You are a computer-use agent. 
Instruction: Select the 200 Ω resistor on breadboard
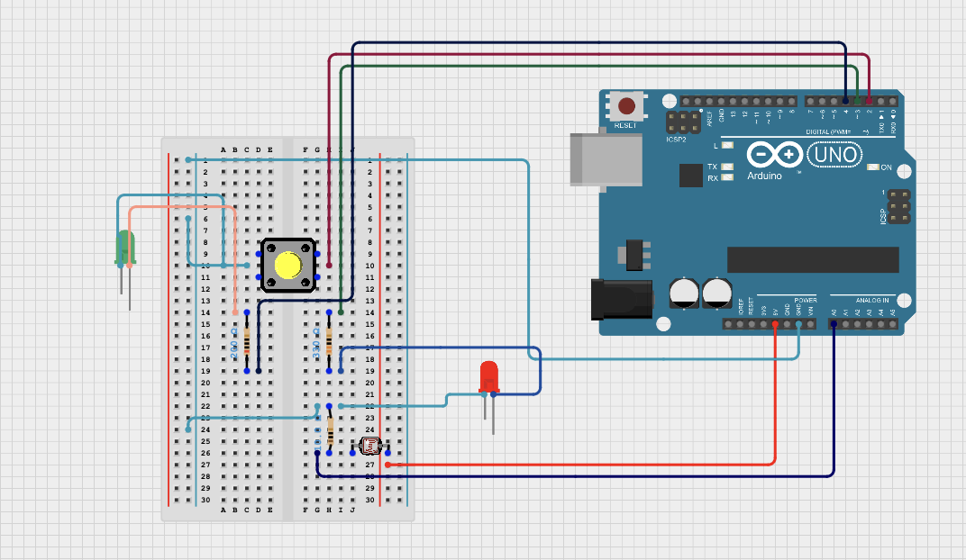(x=246, y=343)
